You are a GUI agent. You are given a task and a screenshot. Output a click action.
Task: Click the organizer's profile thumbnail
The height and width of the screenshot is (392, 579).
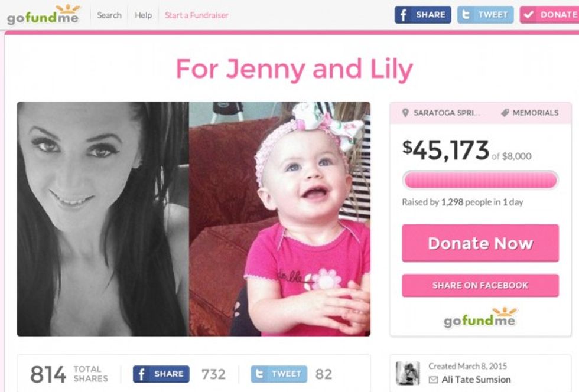(x=408, y=373)
